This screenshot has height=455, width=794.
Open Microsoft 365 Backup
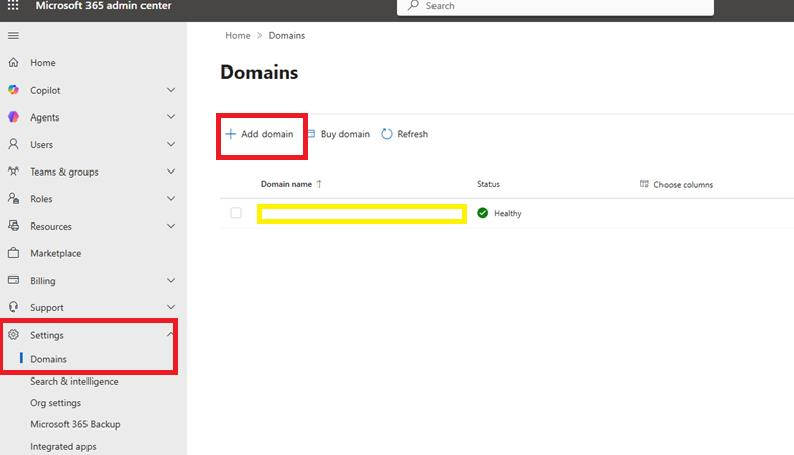click(75, 424)
